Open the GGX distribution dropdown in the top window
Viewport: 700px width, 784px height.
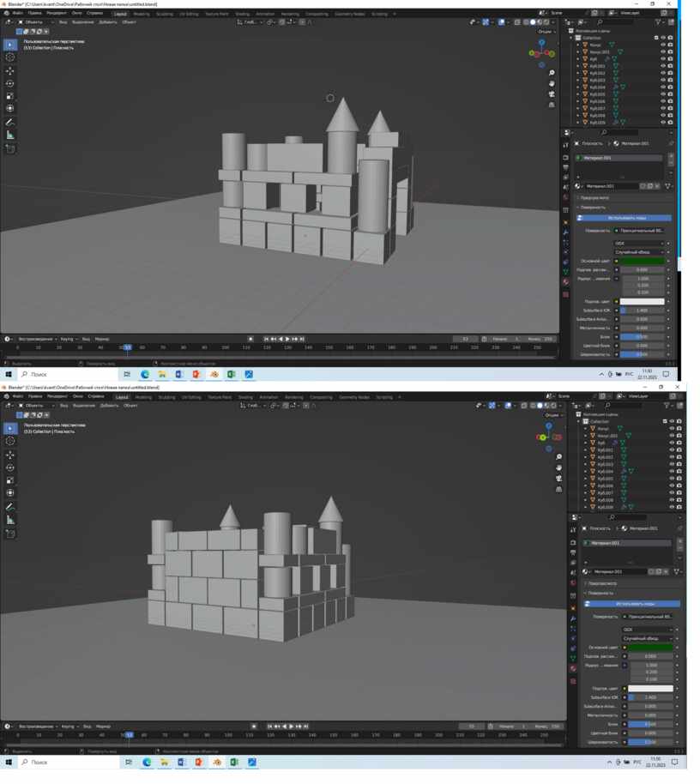[x=642, y=244]
